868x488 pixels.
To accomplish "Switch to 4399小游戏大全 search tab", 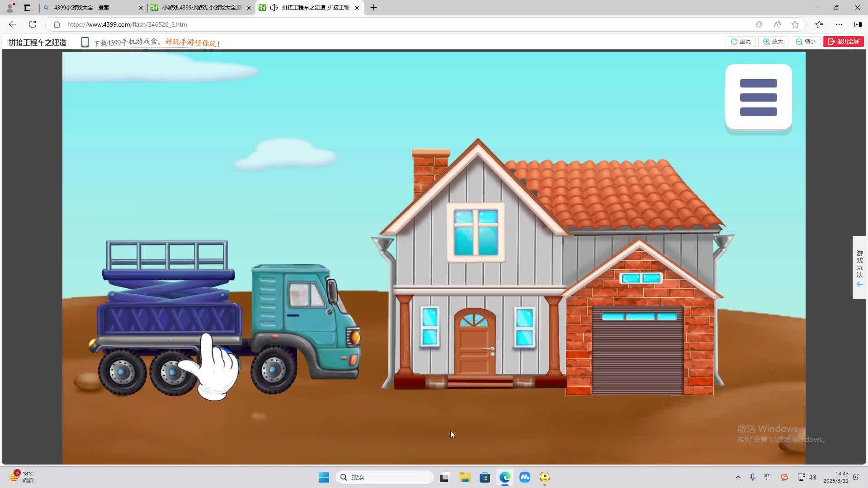I will (90, 8).
